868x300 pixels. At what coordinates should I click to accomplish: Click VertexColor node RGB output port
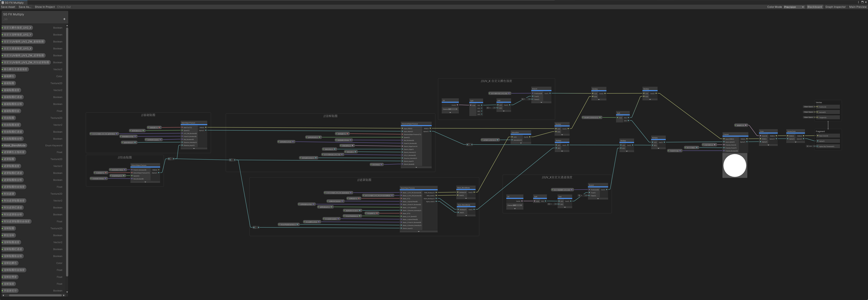(x=803, y=136)
